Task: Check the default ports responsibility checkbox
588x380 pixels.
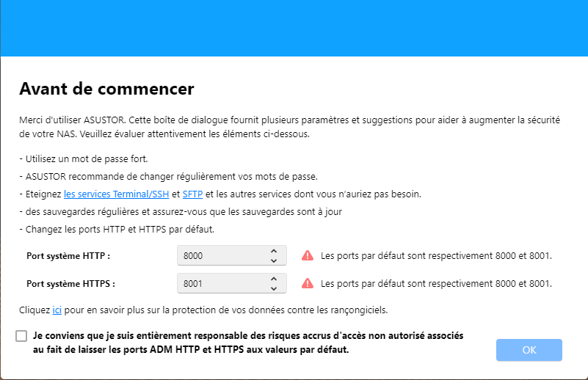Action: [21, 336]
